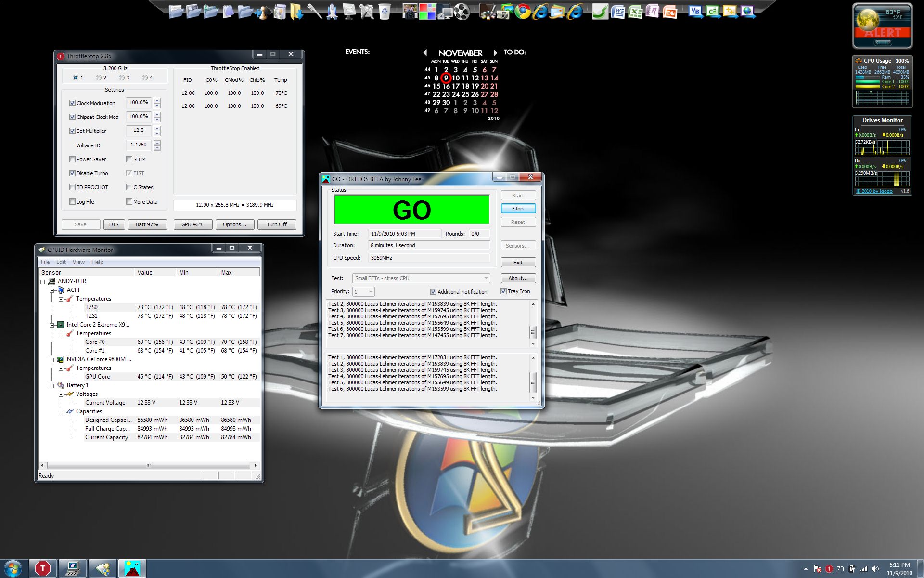Open the View menu in Hardware Monitor

(78, 262)
